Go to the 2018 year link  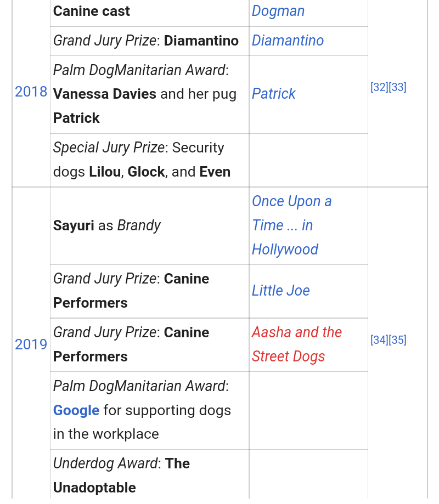coord(31,92)
